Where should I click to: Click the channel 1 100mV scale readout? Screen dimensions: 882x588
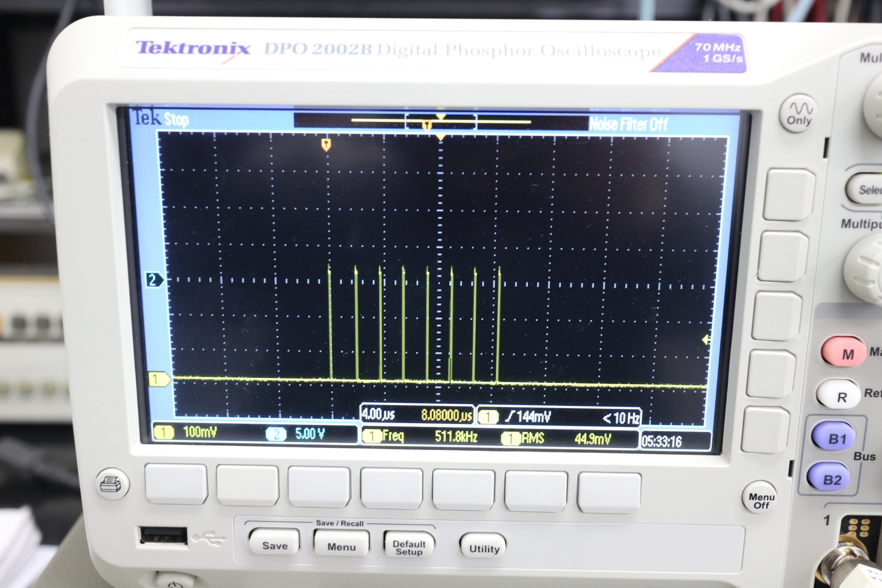pyautogui.click(x=199, y=432)
